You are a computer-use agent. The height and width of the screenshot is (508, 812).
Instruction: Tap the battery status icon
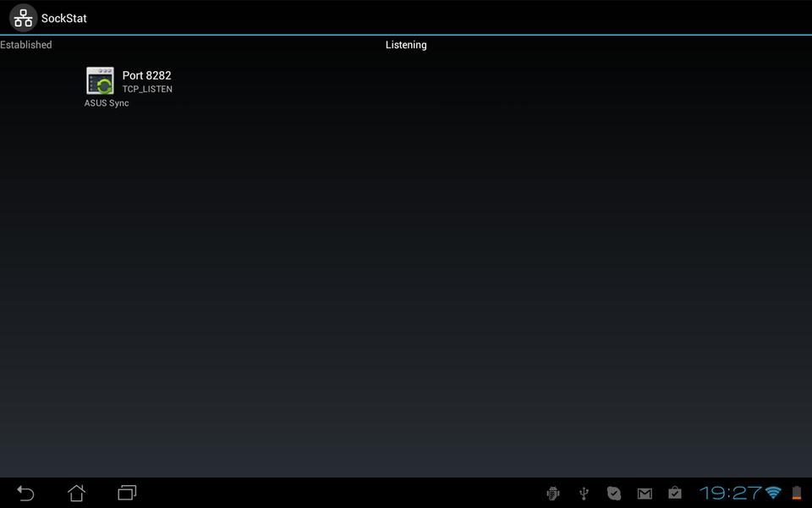tap(797, 493)
